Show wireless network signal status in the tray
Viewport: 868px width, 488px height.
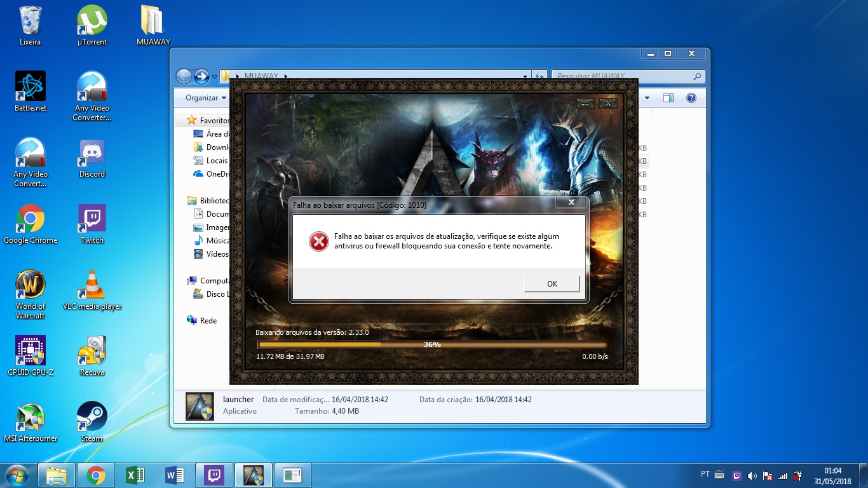pos(783,475)
